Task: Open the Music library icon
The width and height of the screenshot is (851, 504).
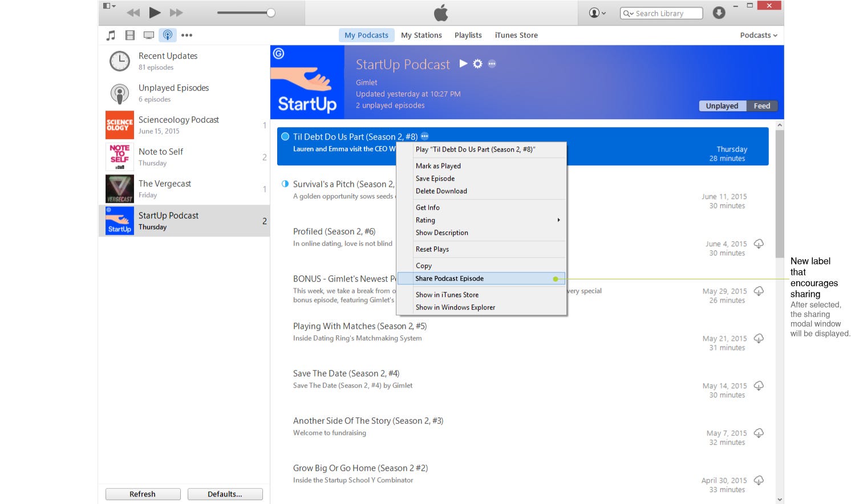Action: pyautogui.click(x=111, y=35)
